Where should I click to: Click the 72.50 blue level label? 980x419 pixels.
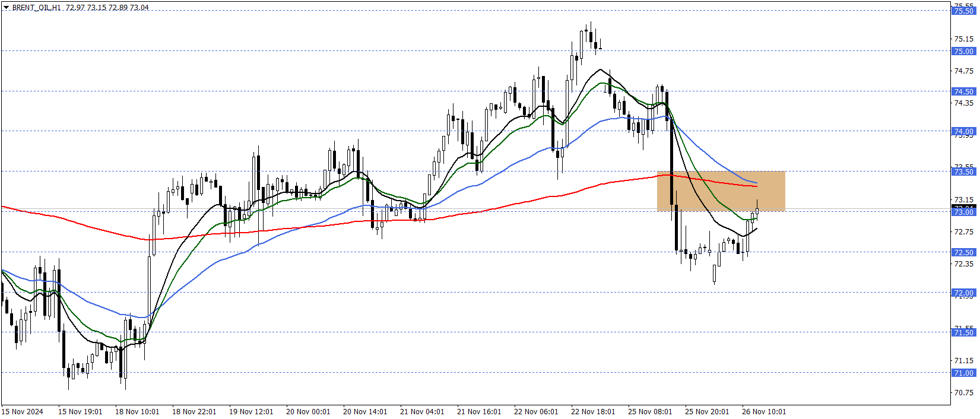coord(963,253)
